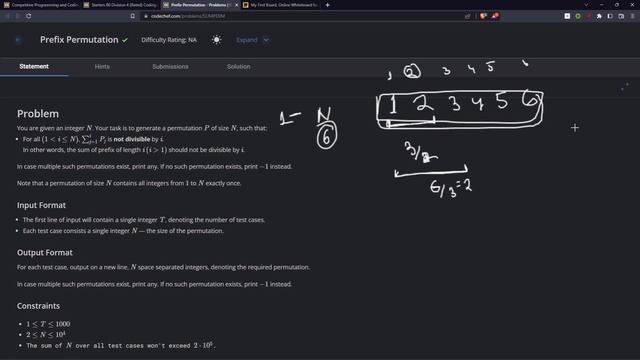Click the Prefix Permutation problem title

point(79,40)
